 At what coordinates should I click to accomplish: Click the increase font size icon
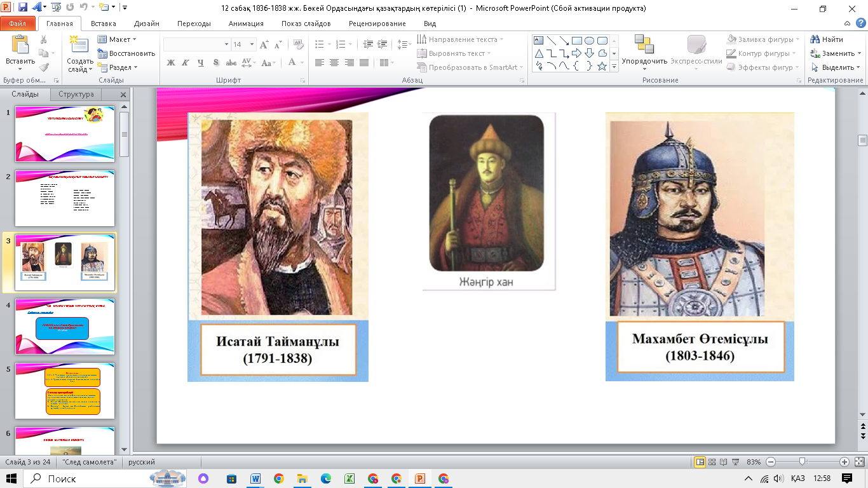tap(264, 44)
